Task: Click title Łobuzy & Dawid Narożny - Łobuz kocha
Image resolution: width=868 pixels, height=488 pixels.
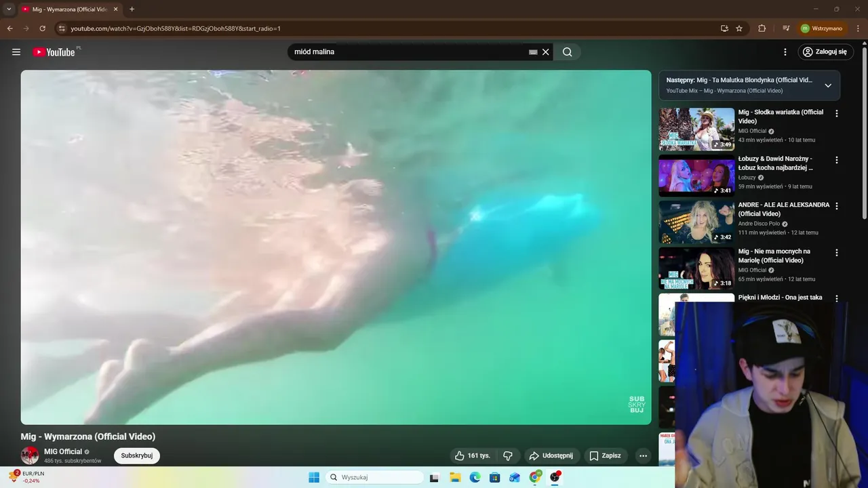Action: (x=776, y=163)
